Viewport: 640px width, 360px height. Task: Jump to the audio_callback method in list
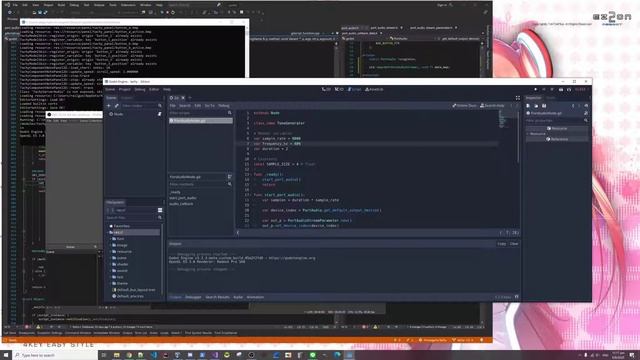pyautogui.click(x=181, y=204)
